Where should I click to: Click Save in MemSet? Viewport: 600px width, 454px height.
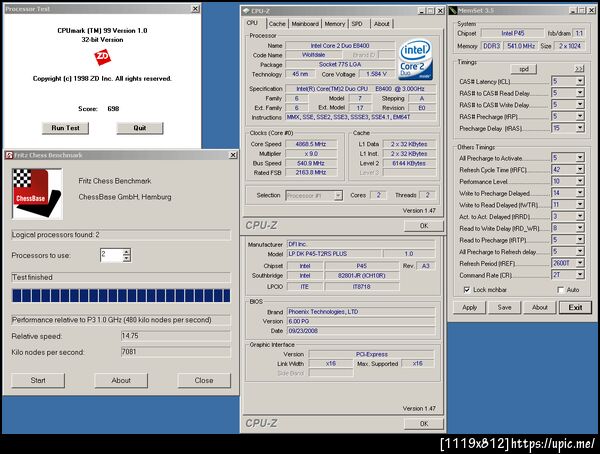point(504,307)
